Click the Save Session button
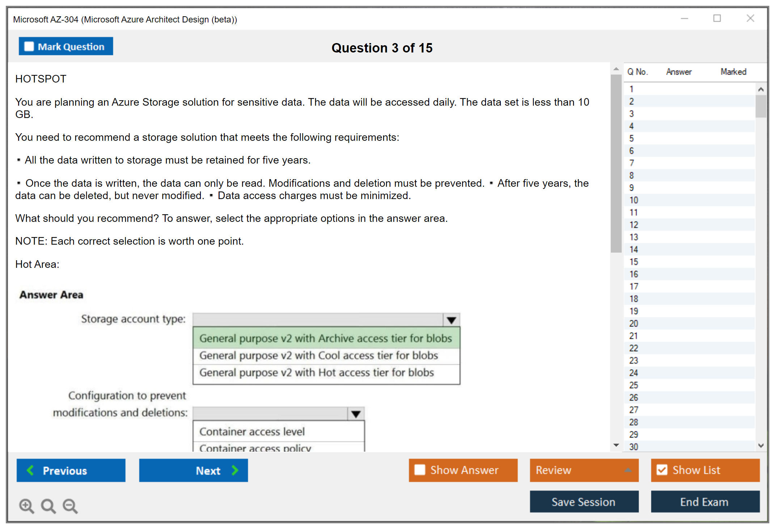 click(584, 502)
